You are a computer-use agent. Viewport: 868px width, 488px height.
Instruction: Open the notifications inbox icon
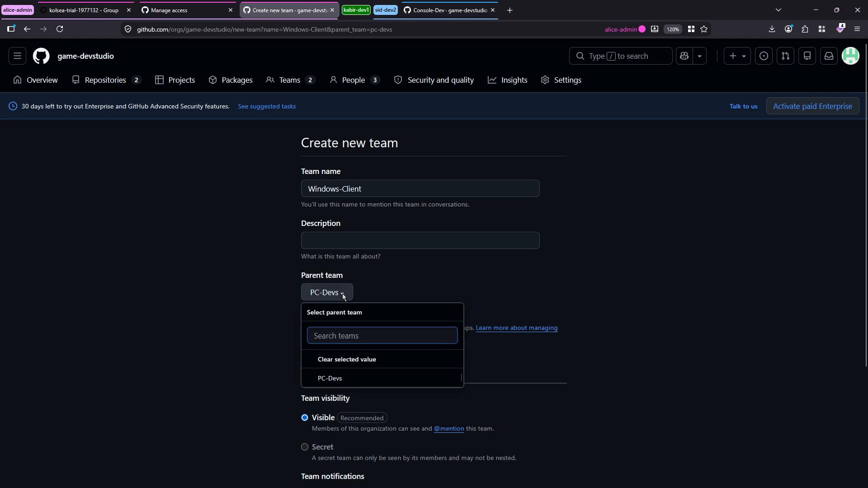click(x=829, y=56)
